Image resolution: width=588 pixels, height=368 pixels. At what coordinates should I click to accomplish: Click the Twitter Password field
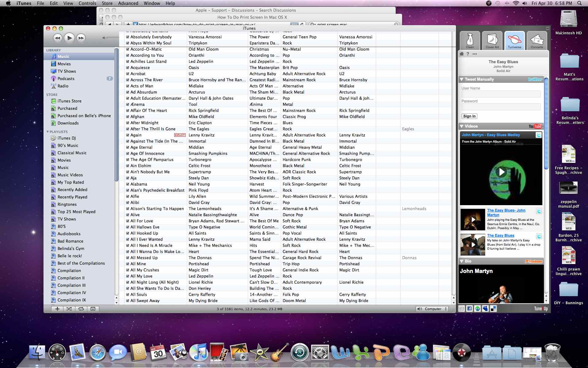pyautogui.click(x=501, y=107)
